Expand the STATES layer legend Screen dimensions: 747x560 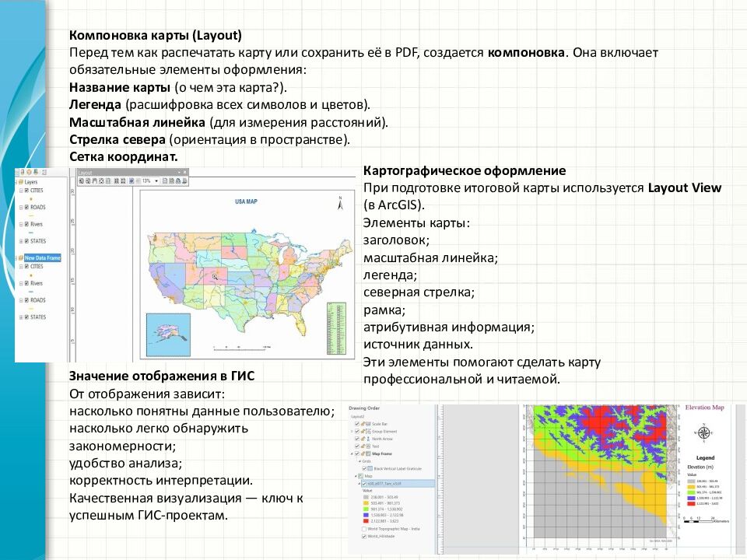point(19,241)
